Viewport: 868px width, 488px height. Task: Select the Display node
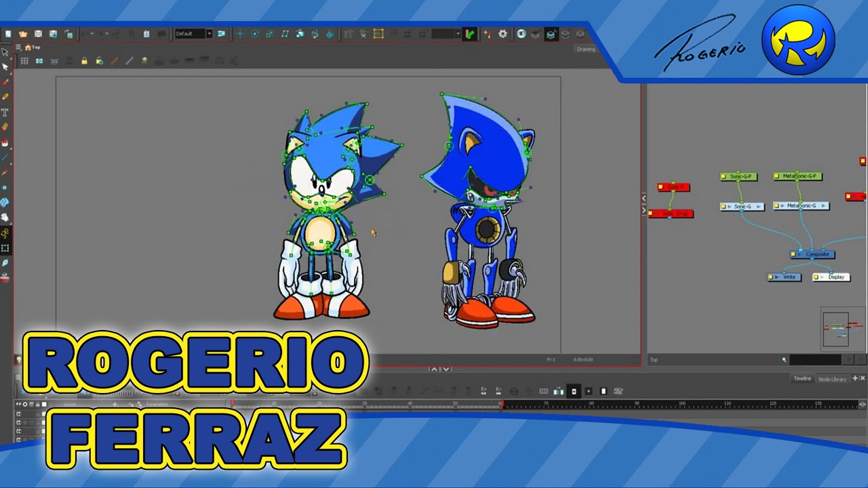click(x=831, y=277)
